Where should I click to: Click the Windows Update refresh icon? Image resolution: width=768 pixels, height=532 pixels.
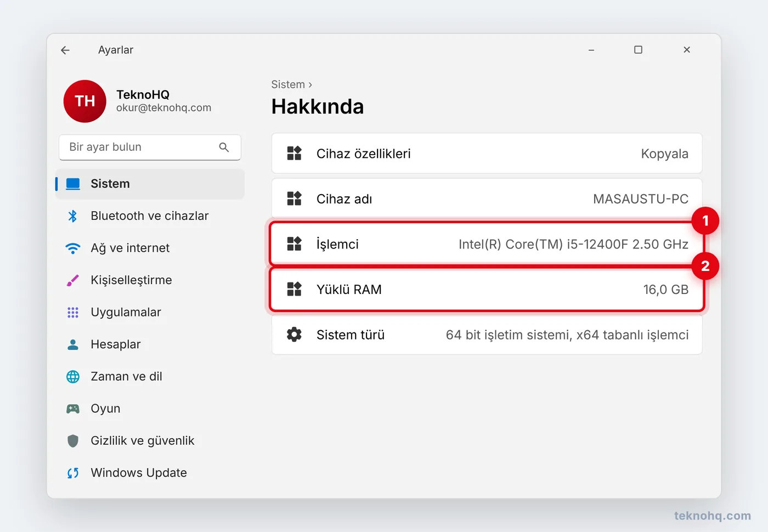click(x=73, y=473)
